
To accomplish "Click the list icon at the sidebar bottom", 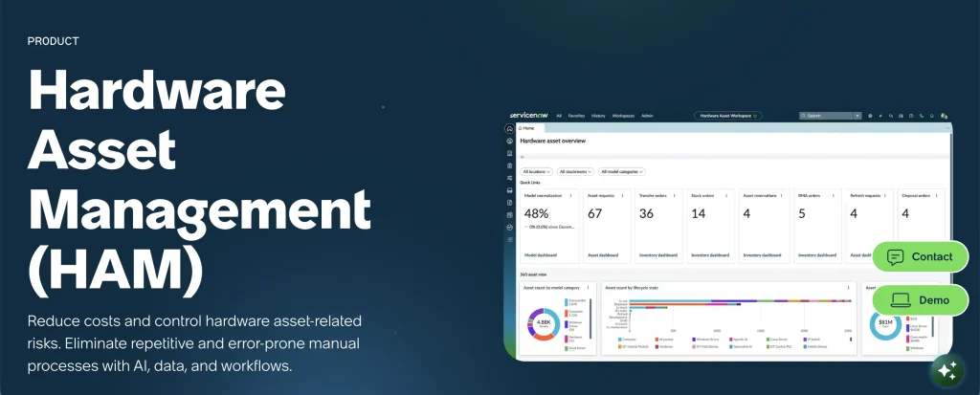I will pos(510,239).
